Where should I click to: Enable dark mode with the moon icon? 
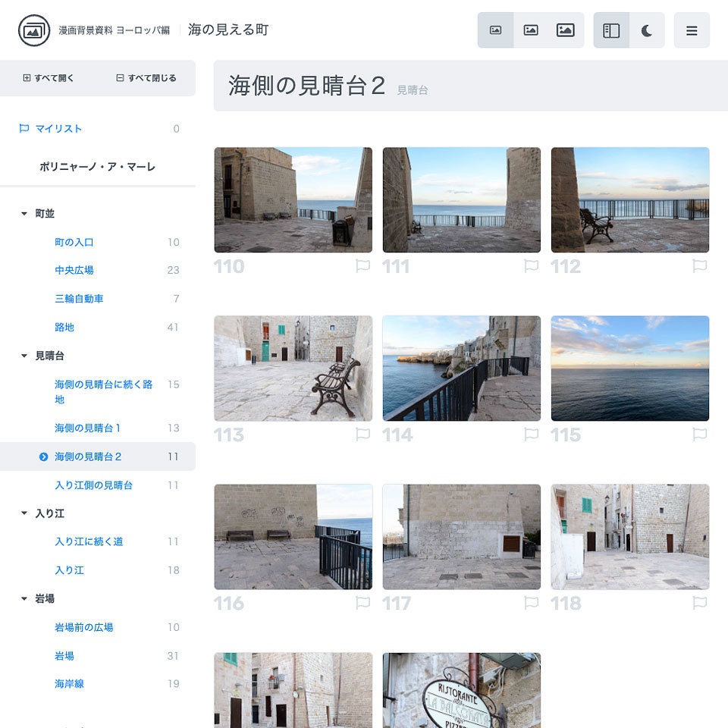[648, 30]
